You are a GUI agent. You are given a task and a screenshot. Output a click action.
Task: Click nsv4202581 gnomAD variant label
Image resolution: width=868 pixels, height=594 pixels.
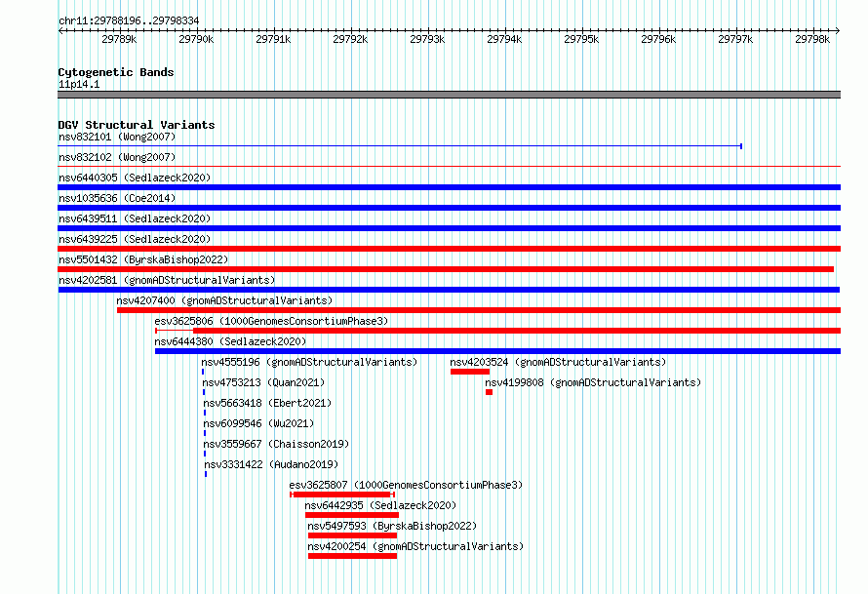167,280
